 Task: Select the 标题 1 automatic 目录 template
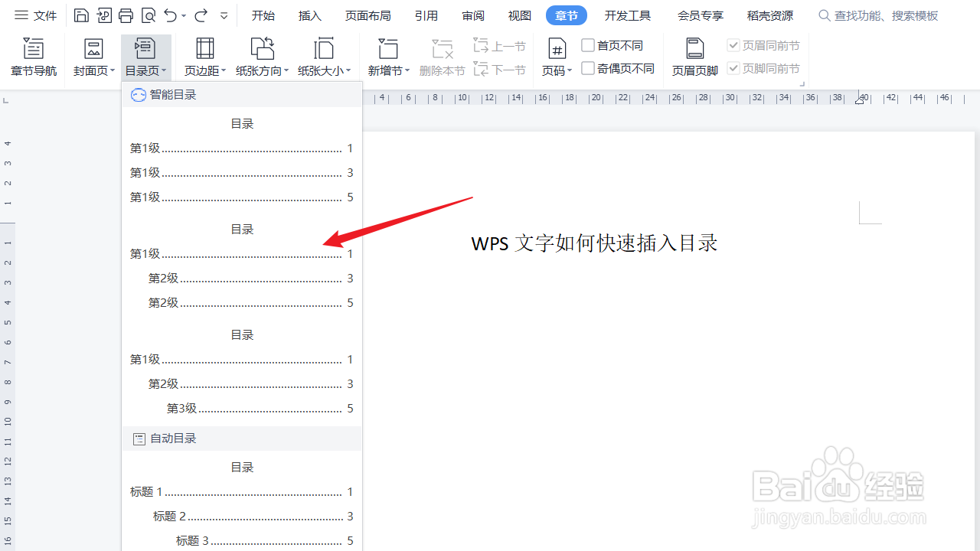click(242, 504)
